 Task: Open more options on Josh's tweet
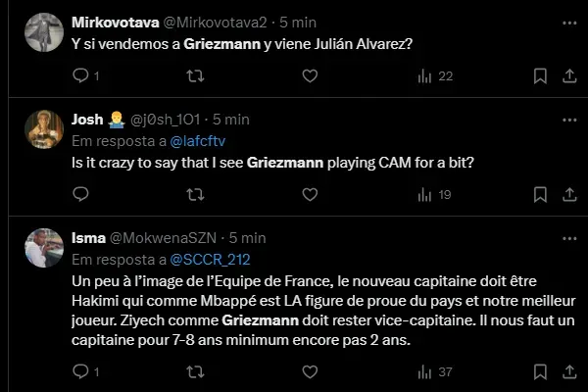click(568, 120)
